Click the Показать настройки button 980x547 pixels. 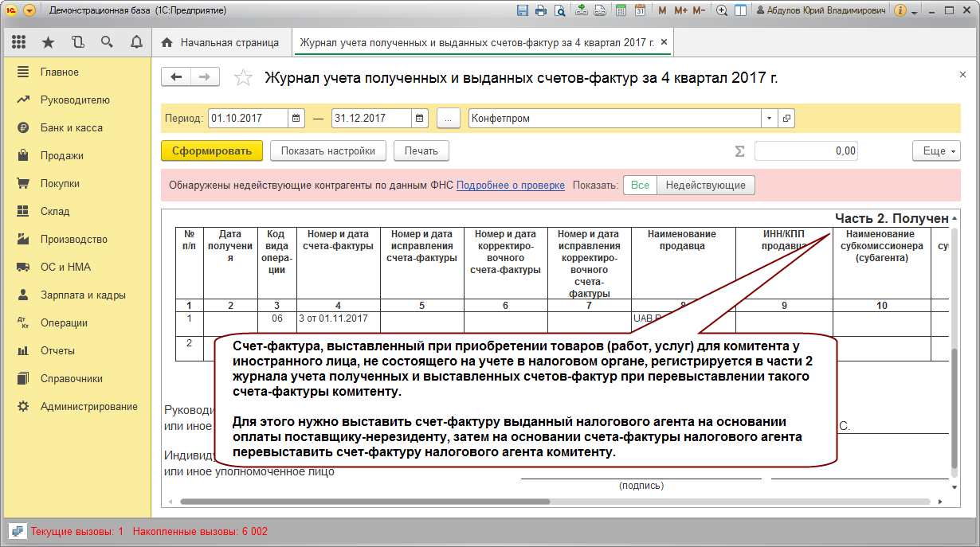(x=328, y=150)
